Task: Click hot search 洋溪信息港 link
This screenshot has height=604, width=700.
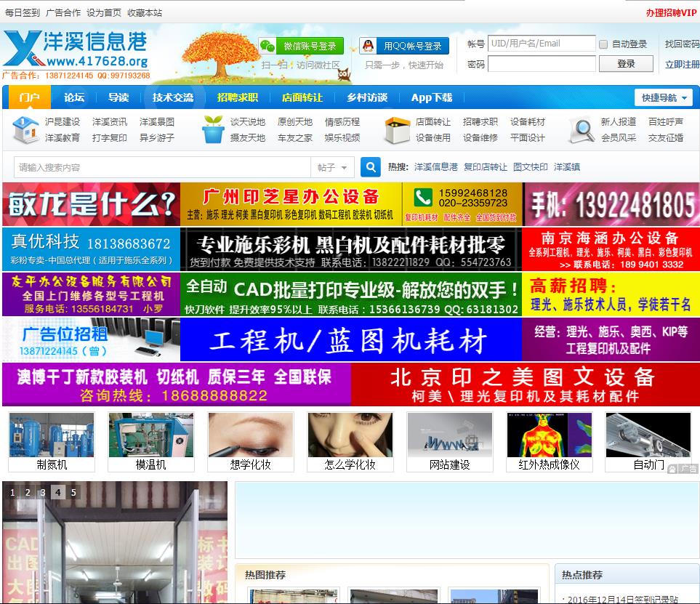Action: (435, 167)
